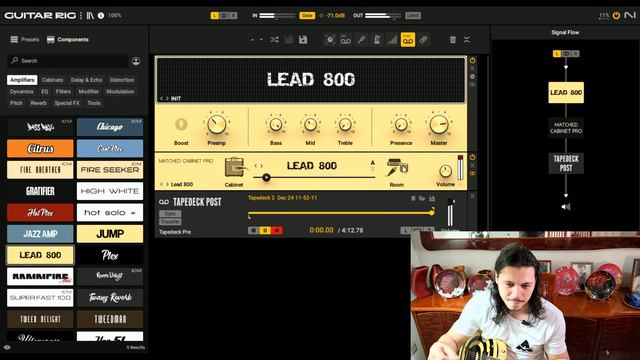The width and height of the screenshot is (640, 360).
Task: Click the NI logo in top right
Action: [x=630, y=15]
